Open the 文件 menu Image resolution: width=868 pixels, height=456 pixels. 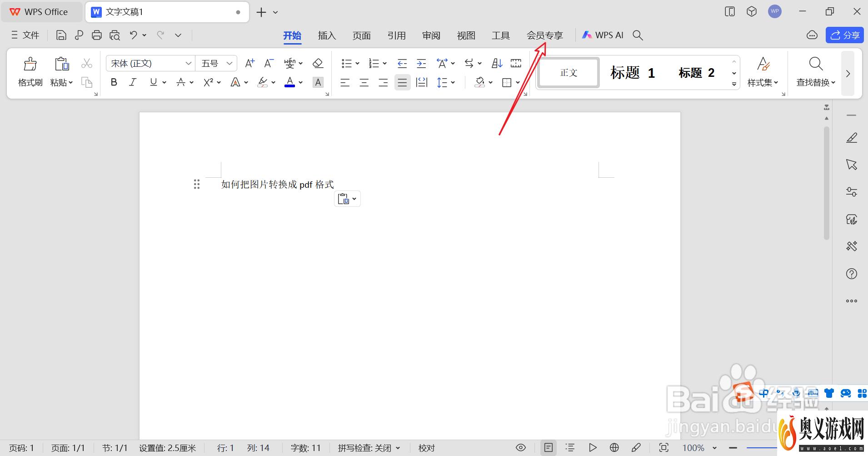point(25,35)
